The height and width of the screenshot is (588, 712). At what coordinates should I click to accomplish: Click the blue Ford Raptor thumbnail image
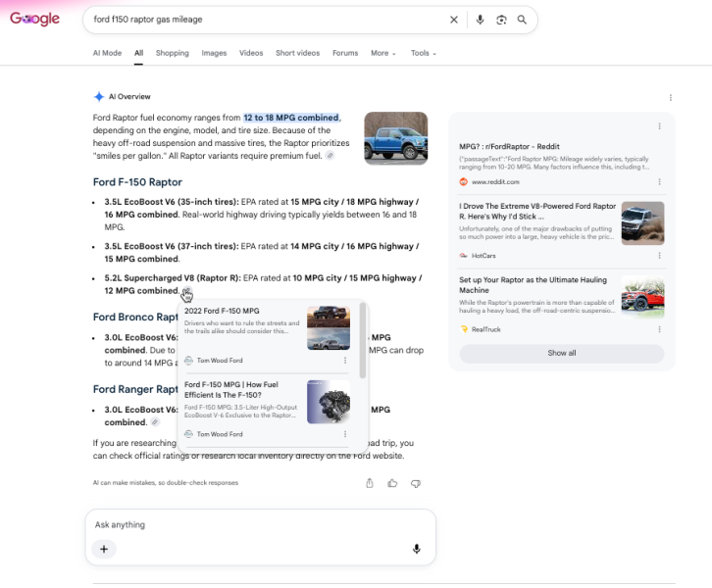[x=396, y=138]
